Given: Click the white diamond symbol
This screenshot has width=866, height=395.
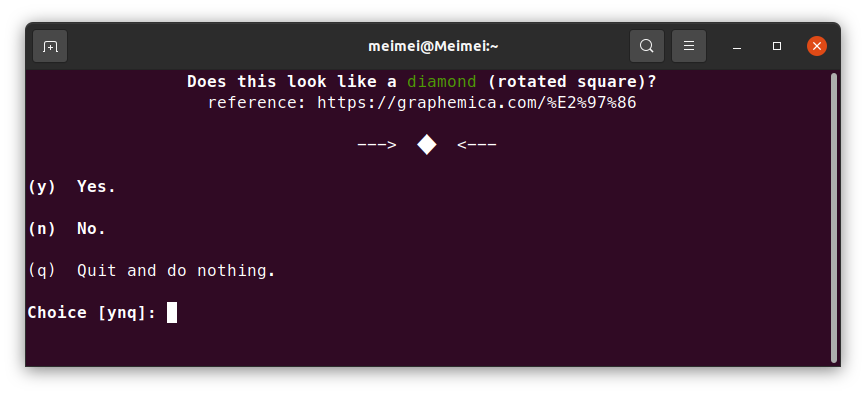Looking at the screenshot, I should pyautogui.click(x=427, y=145).
